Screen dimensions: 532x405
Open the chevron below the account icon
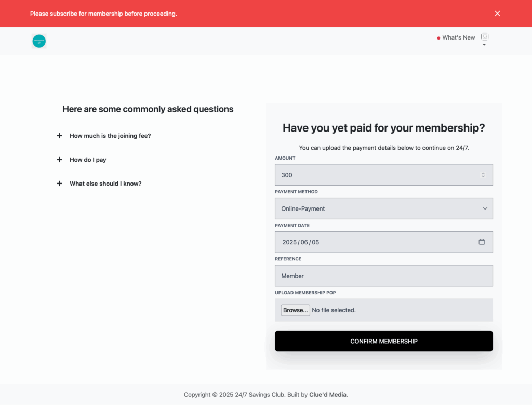484,44
